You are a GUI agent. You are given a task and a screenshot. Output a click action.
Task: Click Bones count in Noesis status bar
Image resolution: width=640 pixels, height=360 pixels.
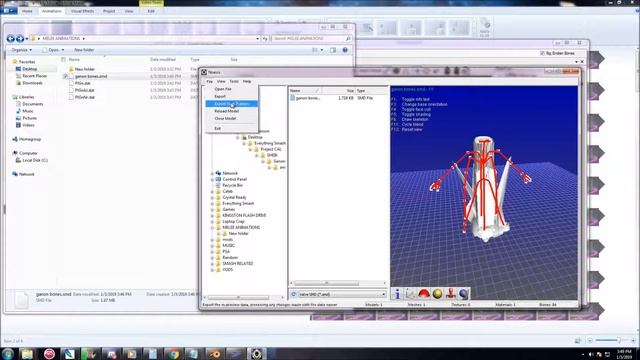[547, 305]
